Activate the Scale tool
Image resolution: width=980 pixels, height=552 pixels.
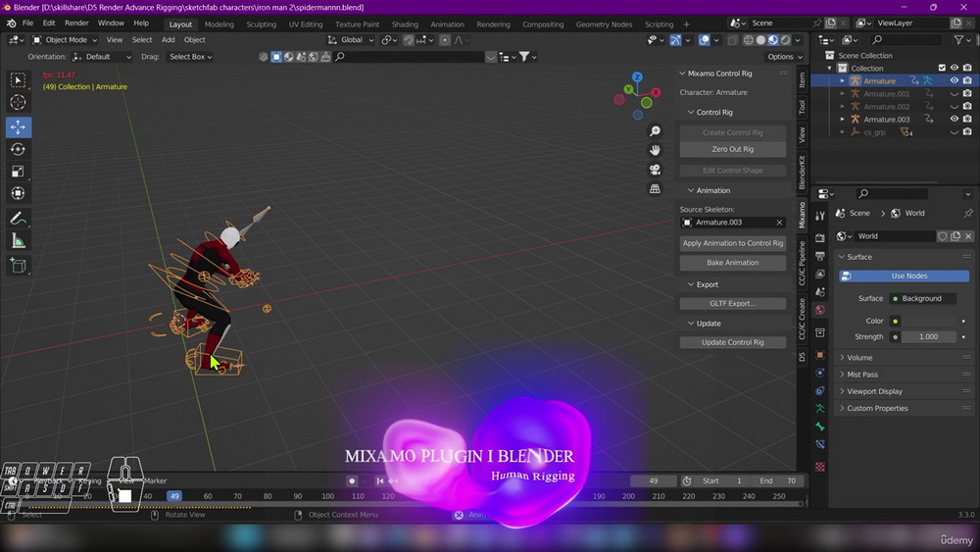[18, 172]
